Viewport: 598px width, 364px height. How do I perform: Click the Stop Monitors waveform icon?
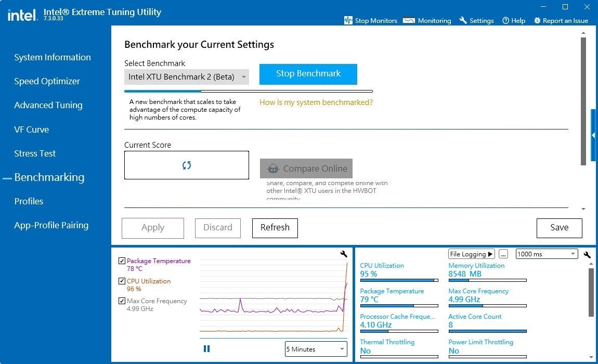click(x=348, y=20)
